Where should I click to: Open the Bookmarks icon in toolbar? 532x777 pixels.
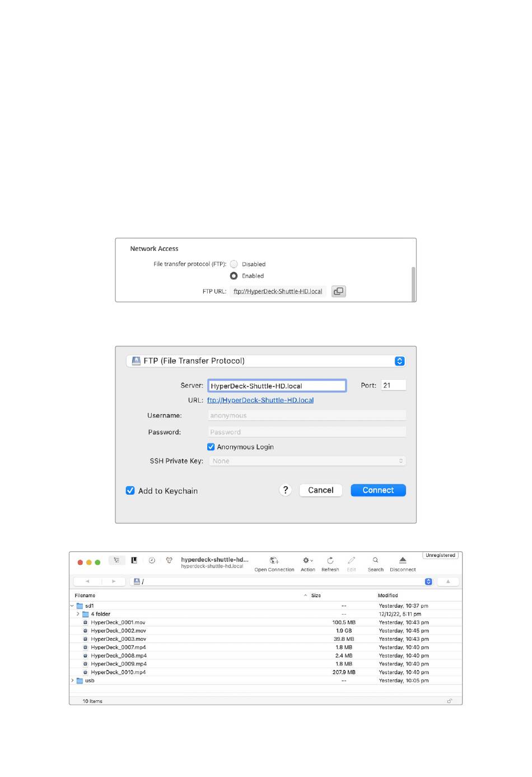134,560
